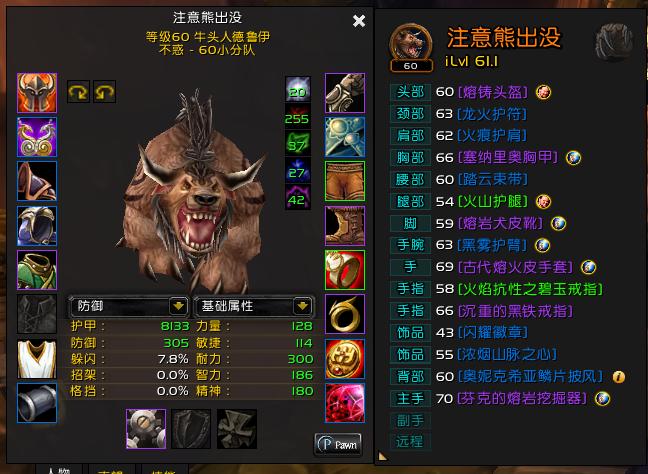Click the leather pants leg slot icon
The image size is (648, 474).
[345, 181]
